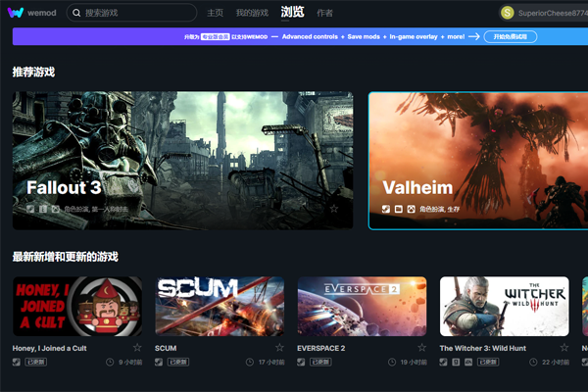Open the 主页 (Home) tab
Screen dimensions: 588x392
click(216, 14)
